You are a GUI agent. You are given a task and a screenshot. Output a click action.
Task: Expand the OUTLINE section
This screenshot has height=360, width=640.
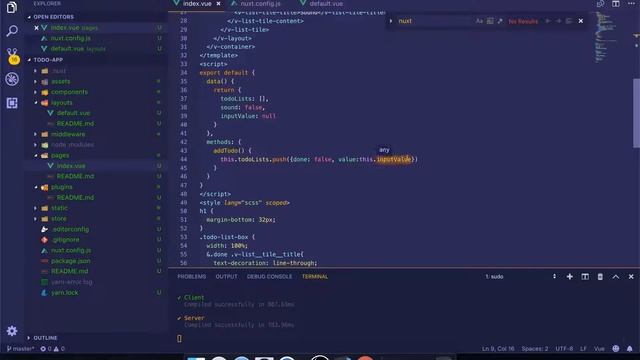coord(45,338)
